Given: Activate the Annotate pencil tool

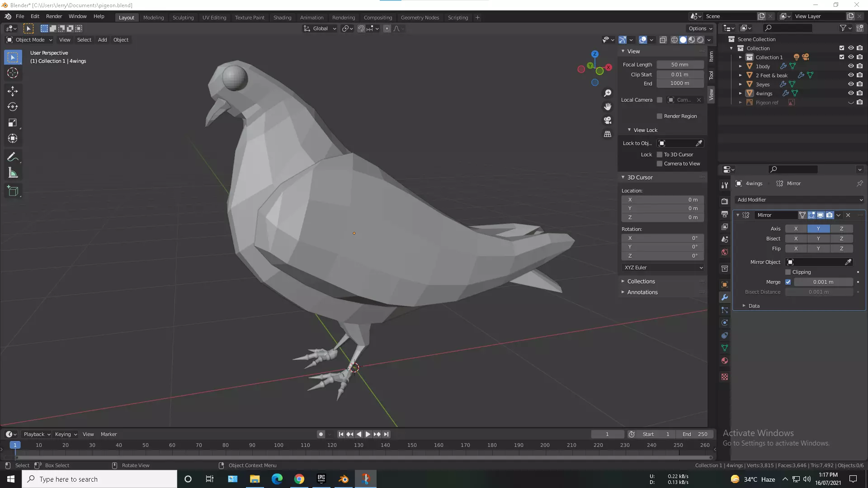Looking at the screenshot, I should click(x=13, y=157).
